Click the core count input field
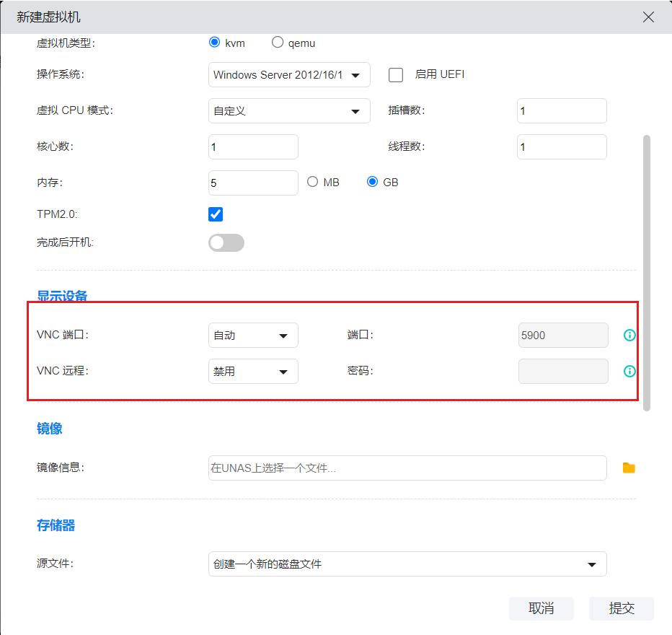 point(253,146)
